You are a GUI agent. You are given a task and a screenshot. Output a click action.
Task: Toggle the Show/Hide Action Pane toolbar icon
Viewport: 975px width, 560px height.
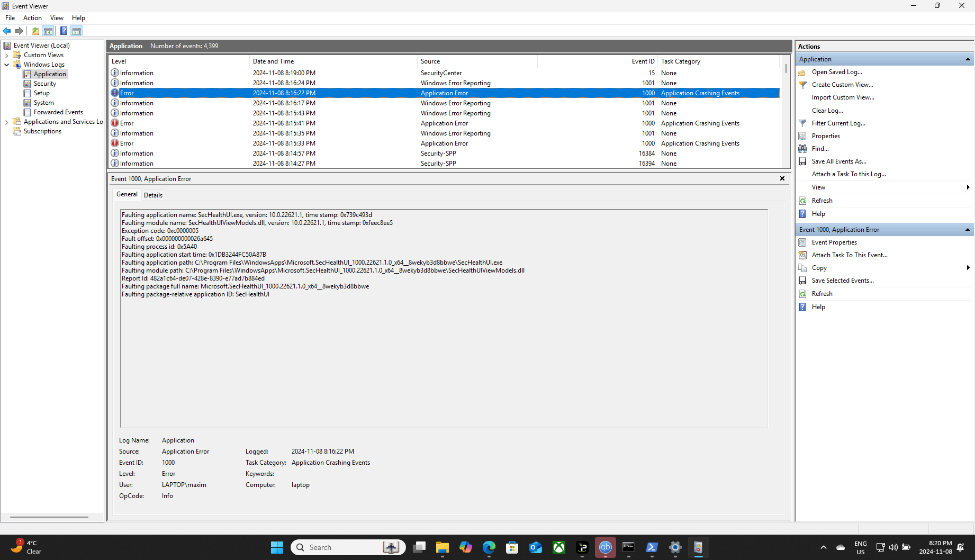tap(77, 31)
